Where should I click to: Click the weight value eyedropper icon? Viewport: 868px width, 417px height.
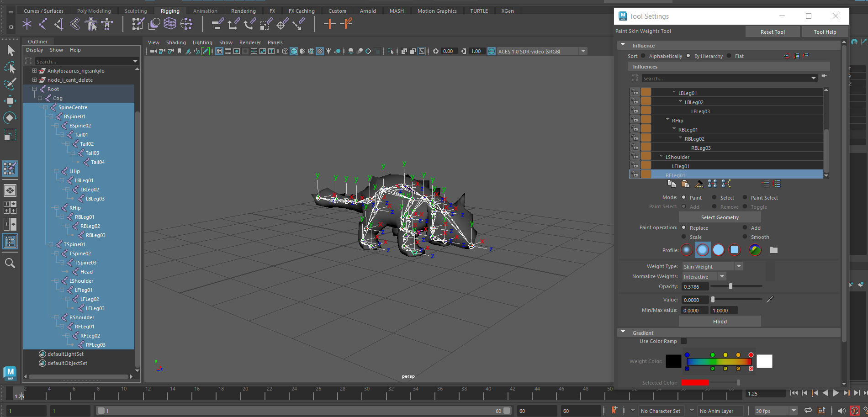click(769, 300)
